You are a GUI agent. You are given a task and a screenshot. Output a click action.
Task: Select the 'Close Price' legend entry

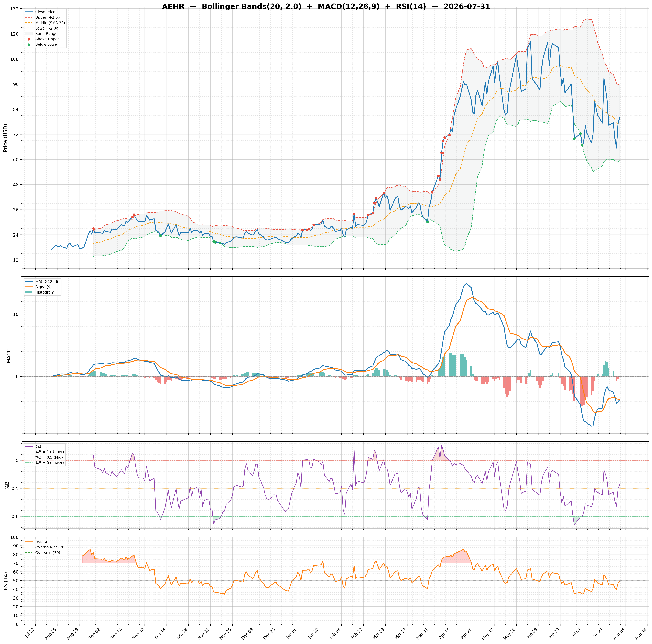(x=45, y=12)
